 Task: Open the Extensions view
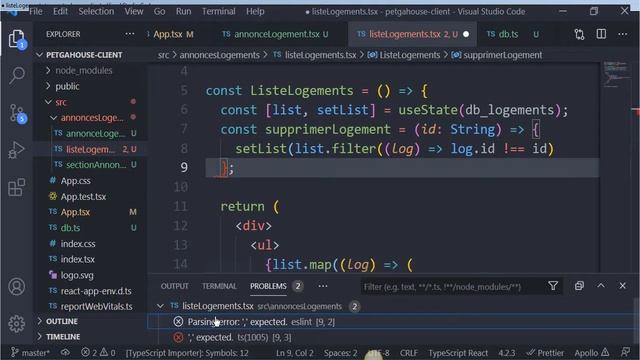pos(17,187)
